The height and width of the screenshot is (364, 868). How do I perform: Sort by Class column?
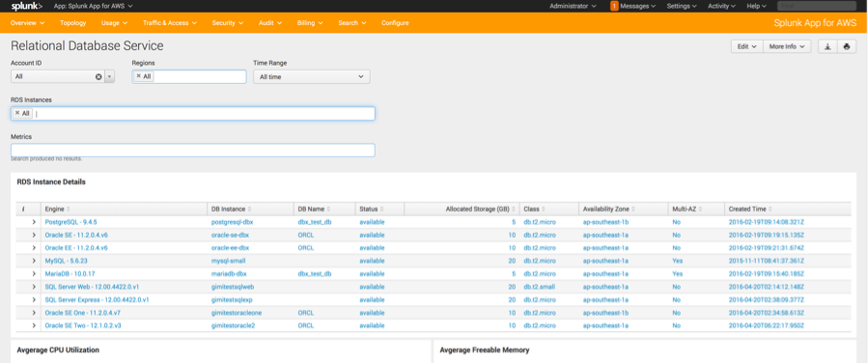pos(534,210)
